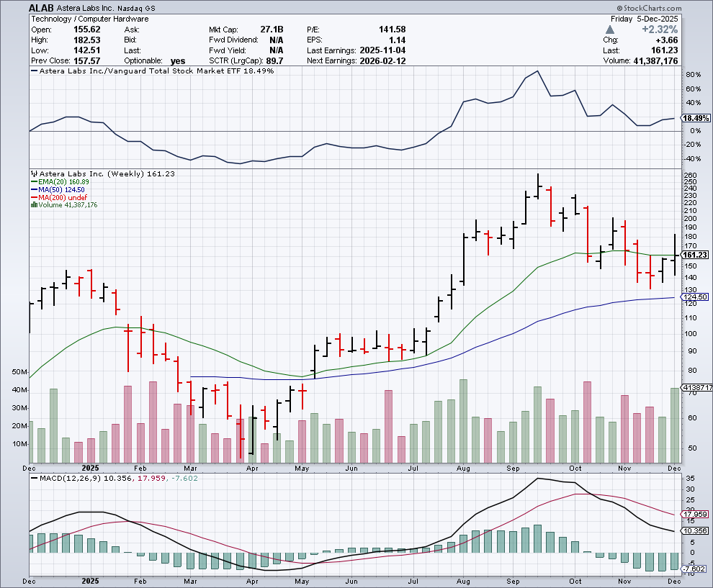This screenshot has width=713, height=588.
Task: Click the red MA(200) legend line marker
Action: pos(32,197)
